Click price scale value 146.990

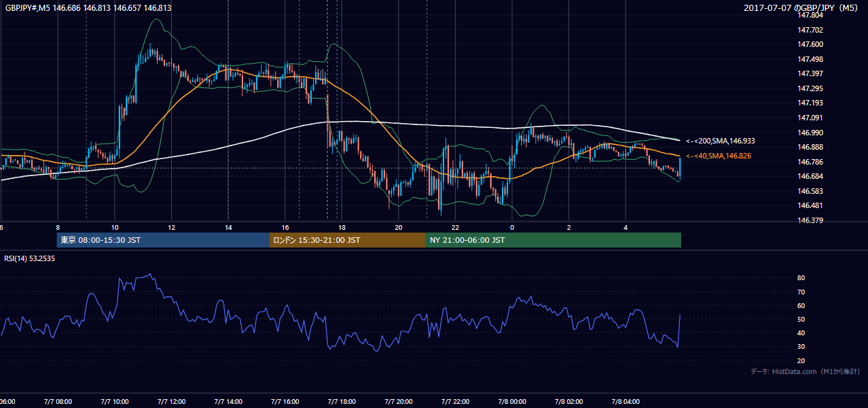click(811, 133)
